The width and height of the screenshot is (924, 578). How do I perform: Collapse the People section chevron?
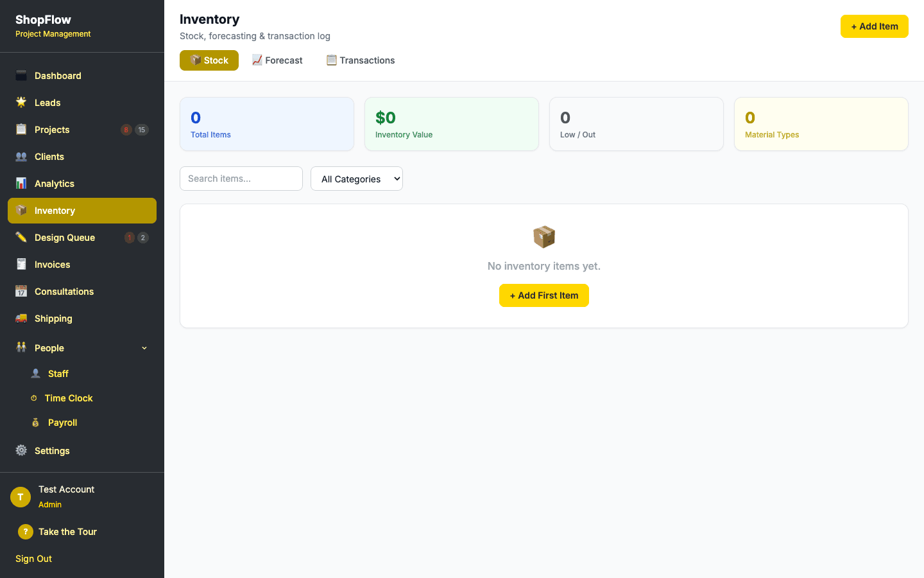point(144,348)
